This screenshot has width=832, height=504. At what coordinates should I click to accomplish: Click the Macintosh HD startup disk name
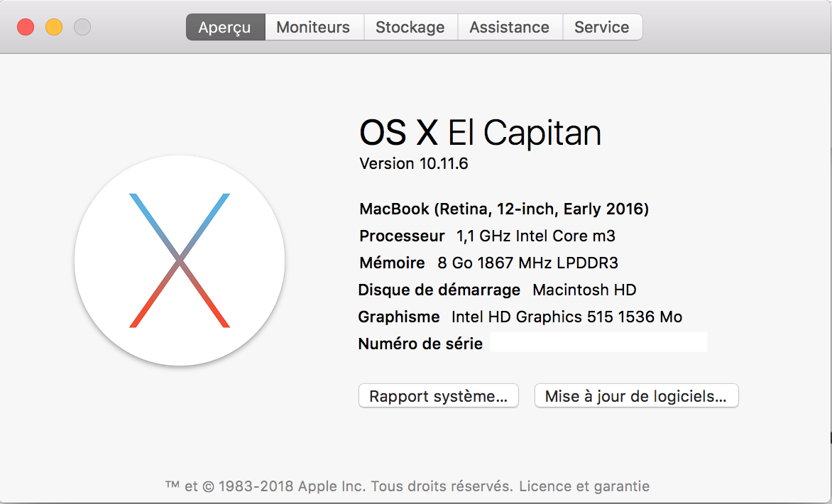point(584,290)
